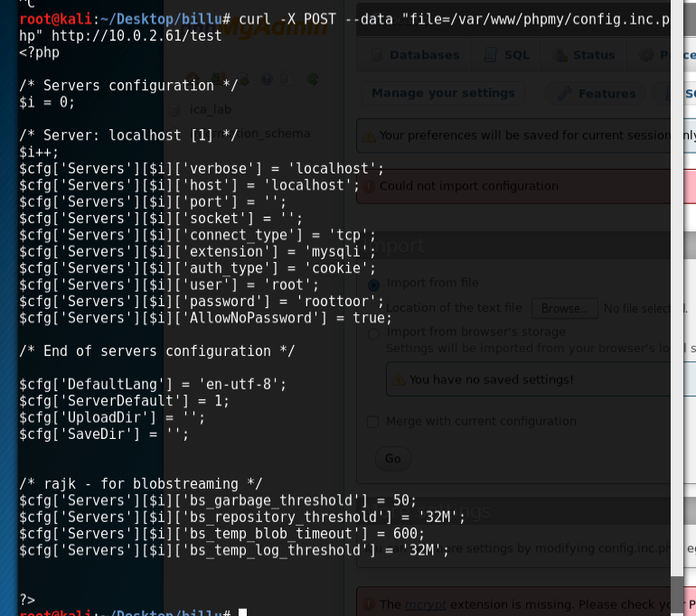696x616 pixels.
Task: Click gear icon on the cut-off fourth tab
Action: click(646, 55)
